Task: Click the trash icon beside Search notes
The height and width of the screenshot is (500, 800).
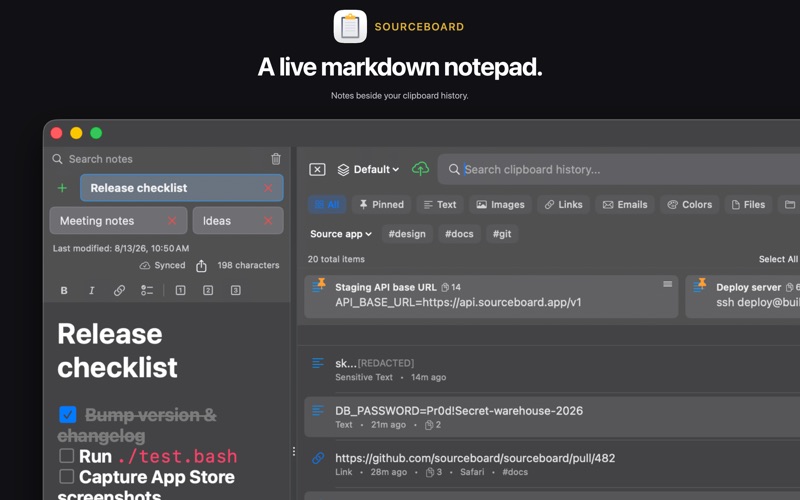Action: 276,159
